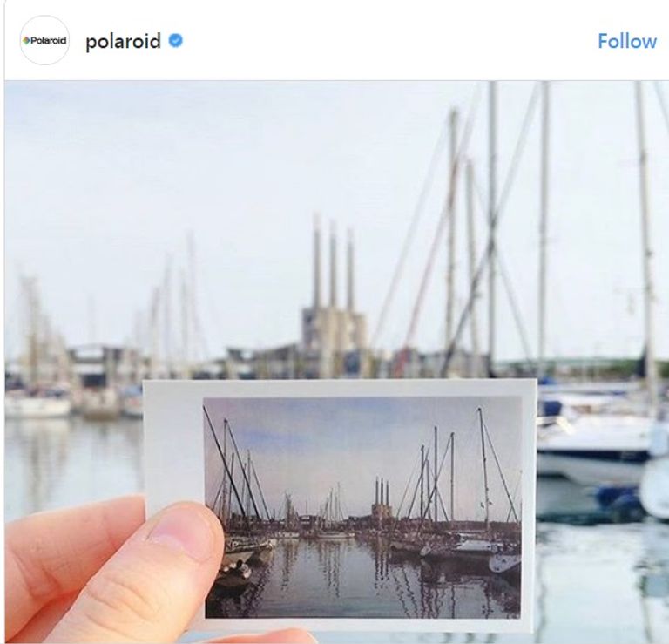
Task: Click the blue verified badge
Action: (175, 41)
